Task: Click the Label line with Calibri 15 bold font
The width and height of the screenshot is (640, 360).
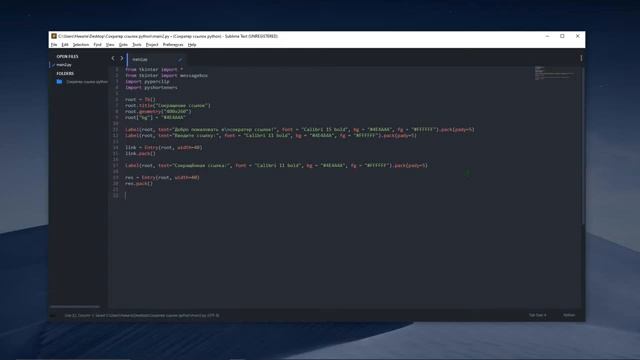Action: tap(300, 129)
